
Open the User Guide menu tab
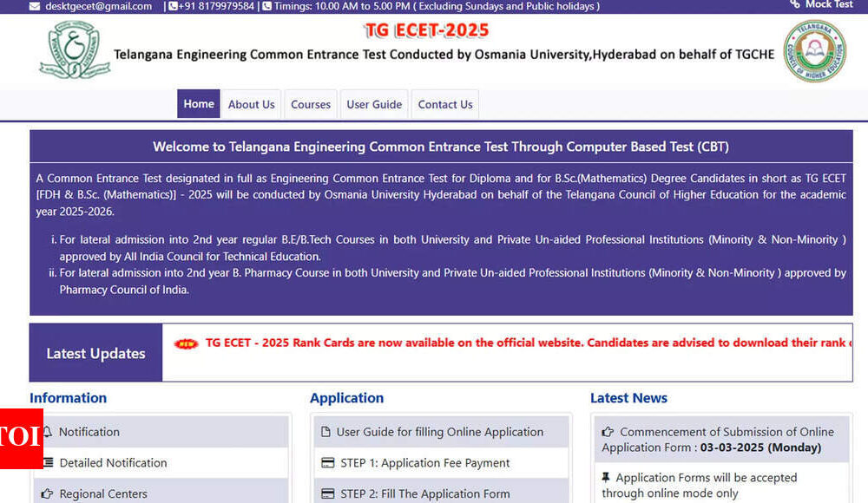pyautogui.click(x=374, y=104)
